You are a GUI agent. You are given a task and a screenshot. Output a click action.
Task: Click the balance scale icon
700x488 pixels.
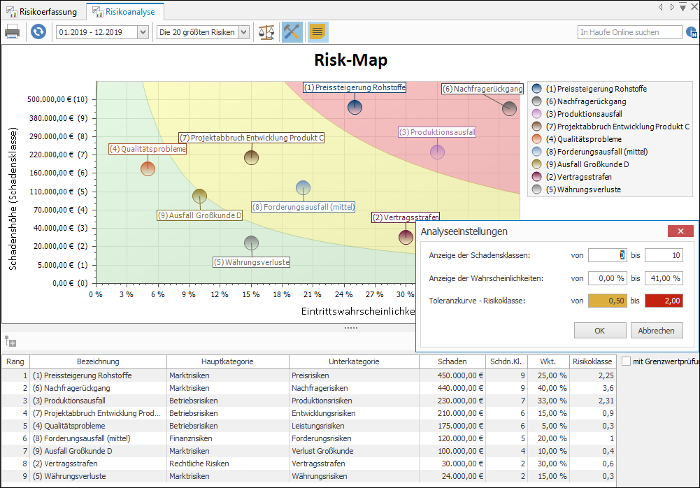point(267,32)
